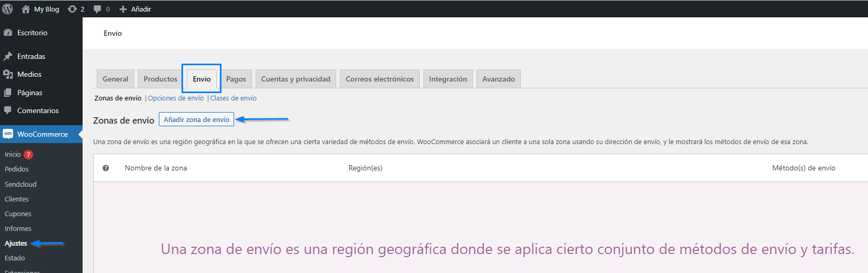Select the Envío tab
The height and width of the screenshot is (273, 868).
pyautogui.click(x=201, y=79)
